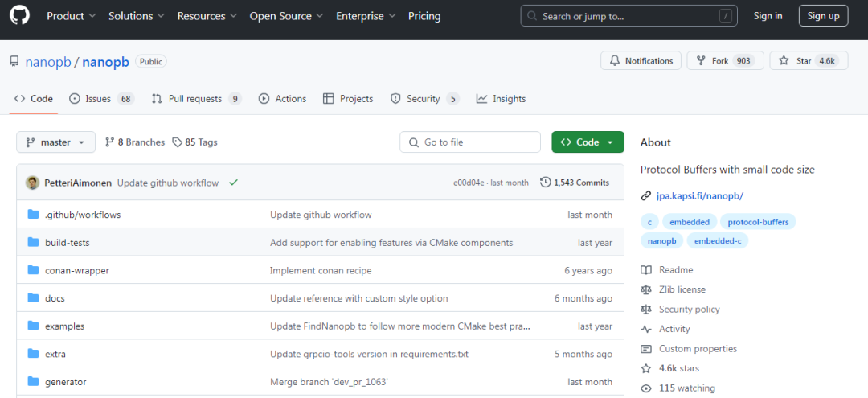Screen dimensions: 868x398
Task: Expand the green Code dropdown button
Action: click(588, 142)
